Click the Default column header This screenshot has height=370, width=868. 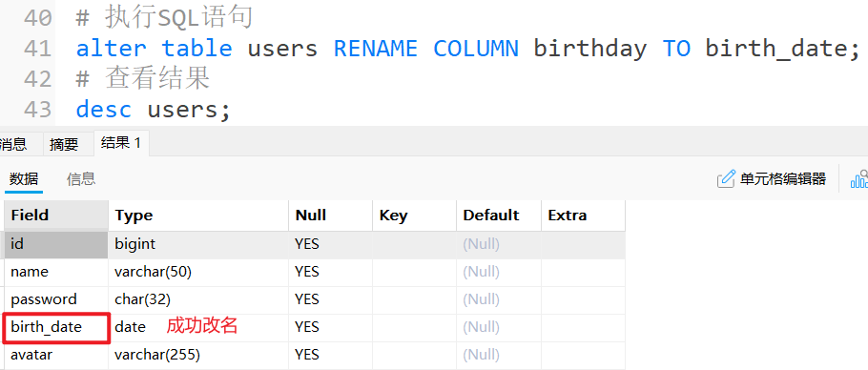[499, 216]
